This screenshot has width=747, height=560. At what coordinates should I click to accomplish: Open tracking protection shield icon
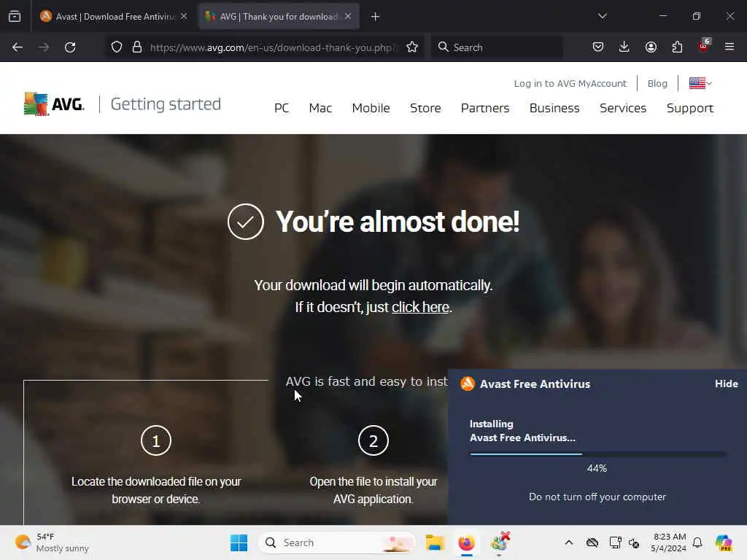(117, 47)
